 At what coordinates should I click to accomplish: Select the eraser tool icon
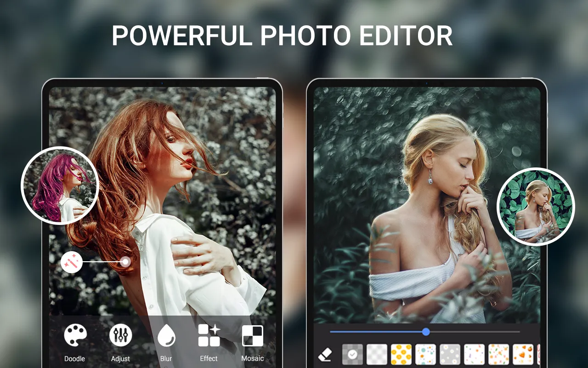(x=325, y=354)
